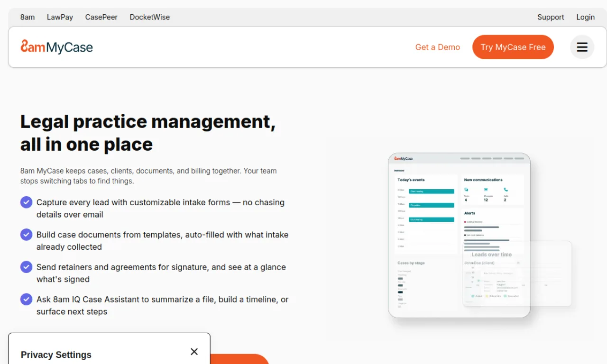Click checkmark icon beside 'Send retainers and agreements' bullet

[26, 267]
